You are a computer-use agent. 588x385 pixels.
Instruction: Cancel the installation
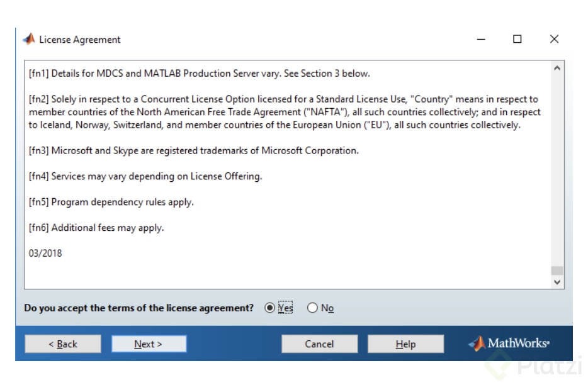[320, 343]
